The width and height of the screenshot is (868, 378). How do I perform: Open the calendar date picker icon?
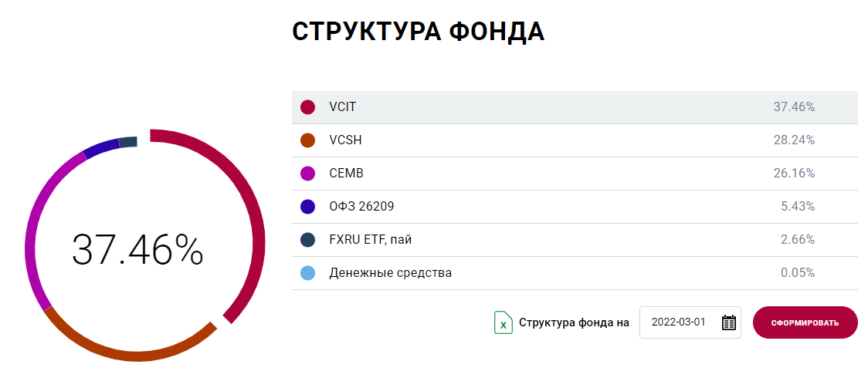coord(728,322)
